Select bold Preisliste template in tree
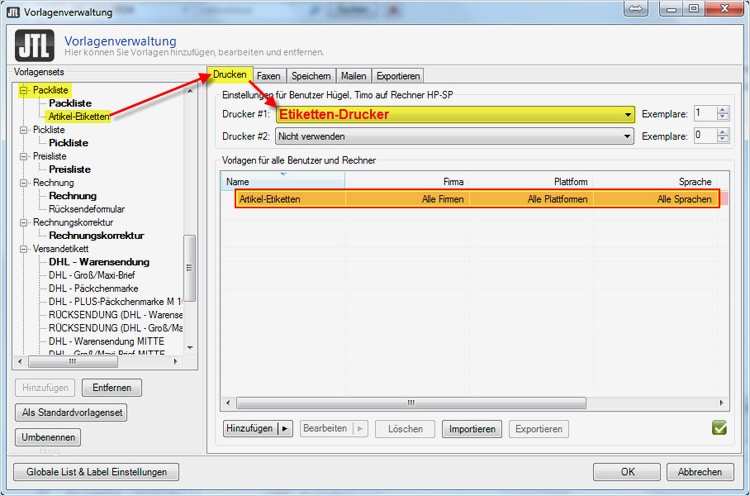 69,169
